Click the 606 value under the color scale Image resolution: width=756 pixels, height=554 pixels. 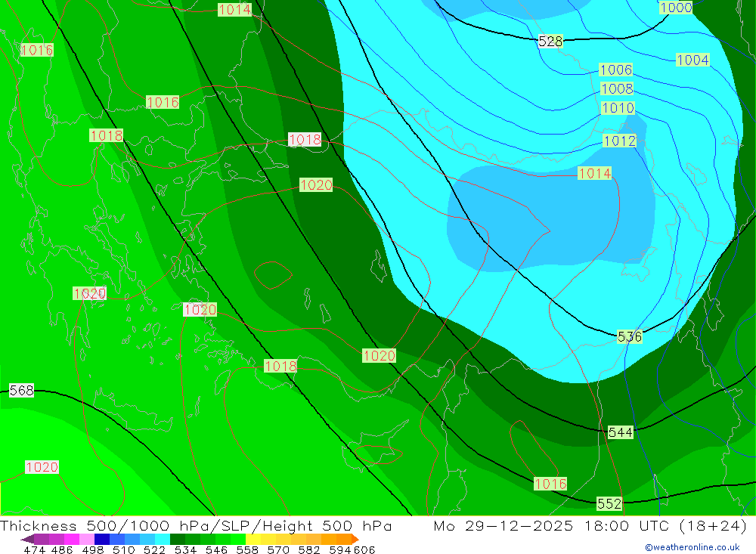pos(364,549)
